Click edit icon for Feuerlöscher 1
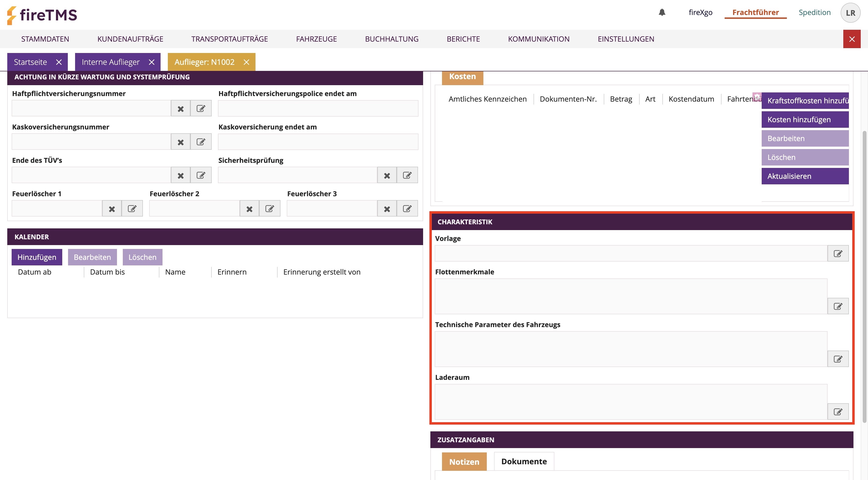The width and height of the screenshot is (868, 480). (132, 209)
